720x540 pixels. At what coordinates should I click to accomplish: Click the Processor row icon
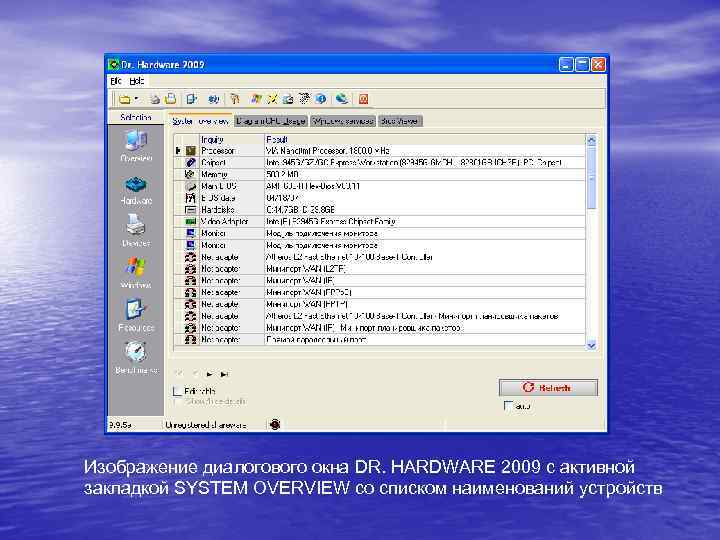(x=191, y=151)
